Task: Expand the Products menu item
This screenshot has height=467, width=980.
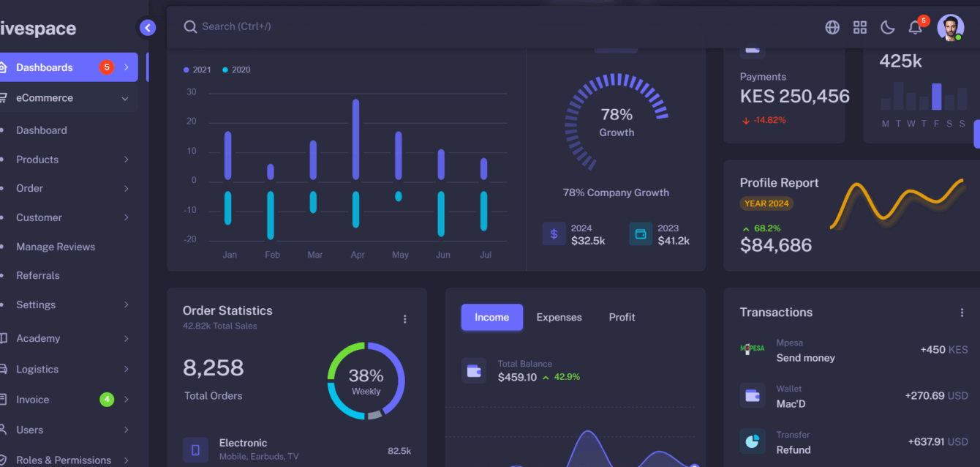Action: (37, 159)
